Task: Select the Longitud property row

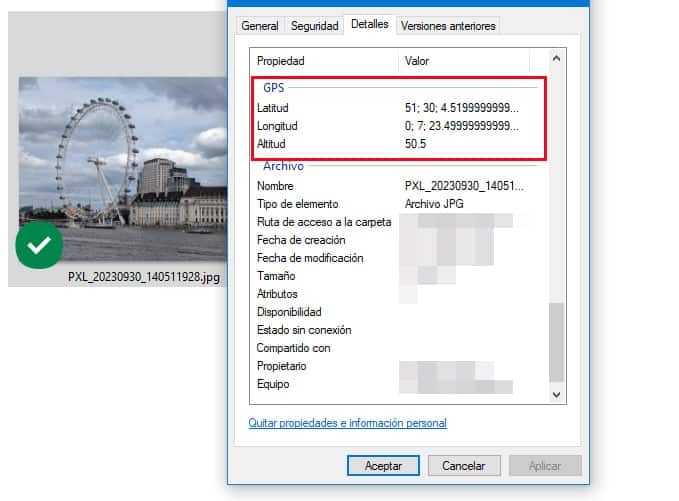Action: click(398, 126)
